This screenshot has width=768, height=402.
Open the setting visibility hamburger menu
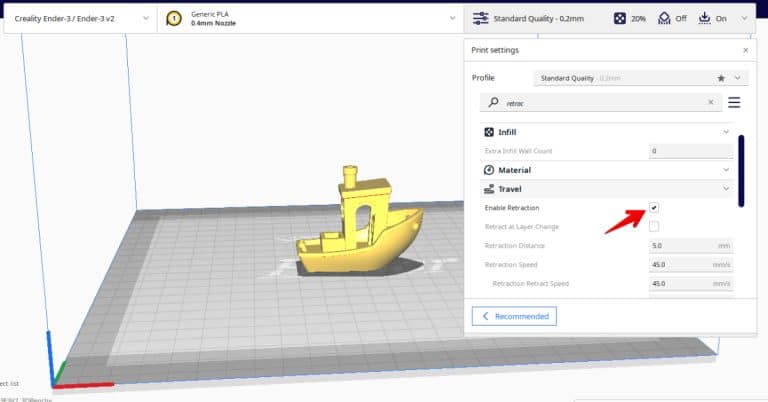734,102
